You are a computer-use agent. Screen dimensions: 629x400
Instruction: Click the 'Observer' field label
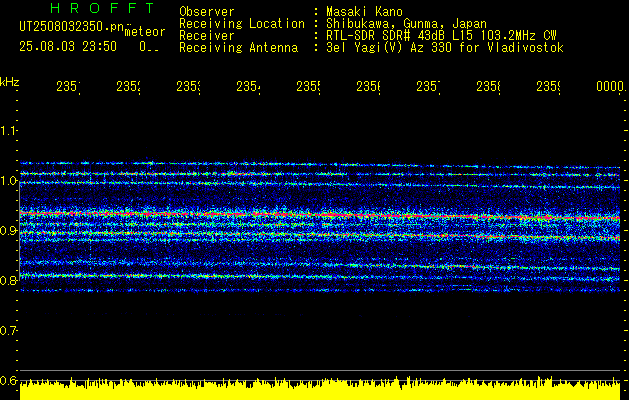(207, 12)
